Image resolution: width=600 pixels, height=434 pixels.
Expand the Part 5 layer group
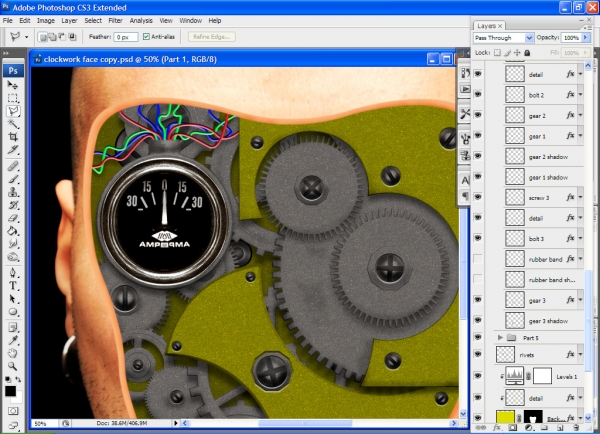click(x=500, y=338)
